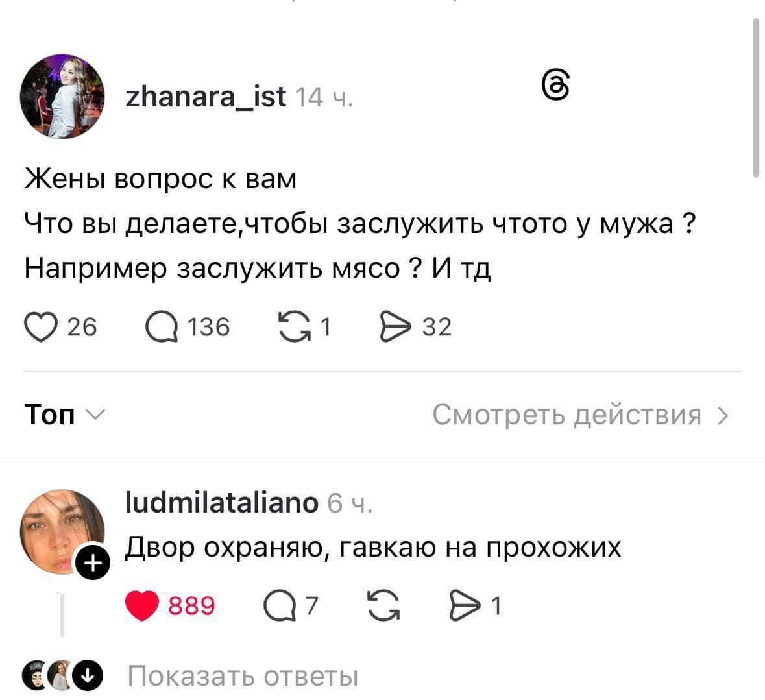The width and height of the screenshot is (765, 700).
Task: Share the main post via send icon
Action: pyautogui.click(x=394, y=327)
